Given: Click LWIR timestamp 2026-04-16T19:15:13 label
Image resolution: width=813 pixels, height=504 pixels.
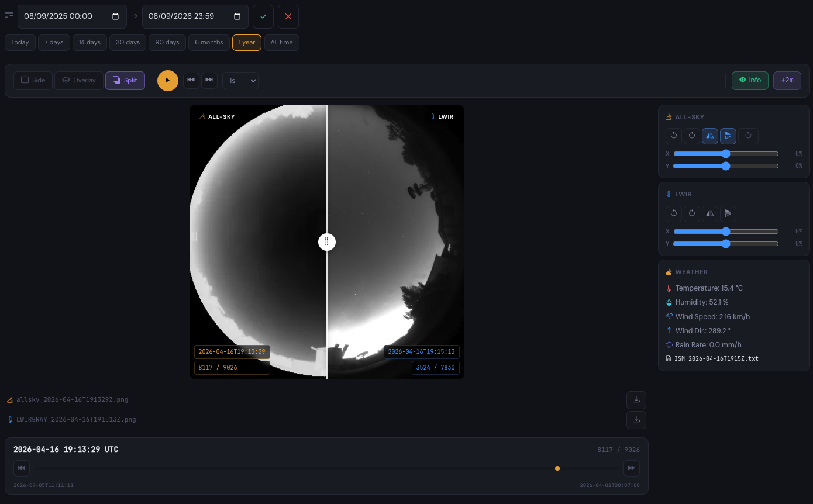Looking at the screenshot, I should tap(422, 352).
